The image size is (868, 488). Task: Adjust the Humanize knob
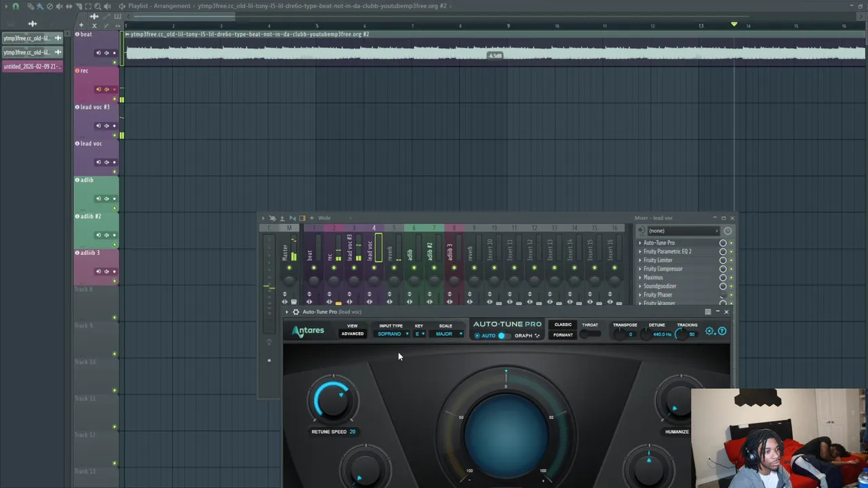(678, 400)
